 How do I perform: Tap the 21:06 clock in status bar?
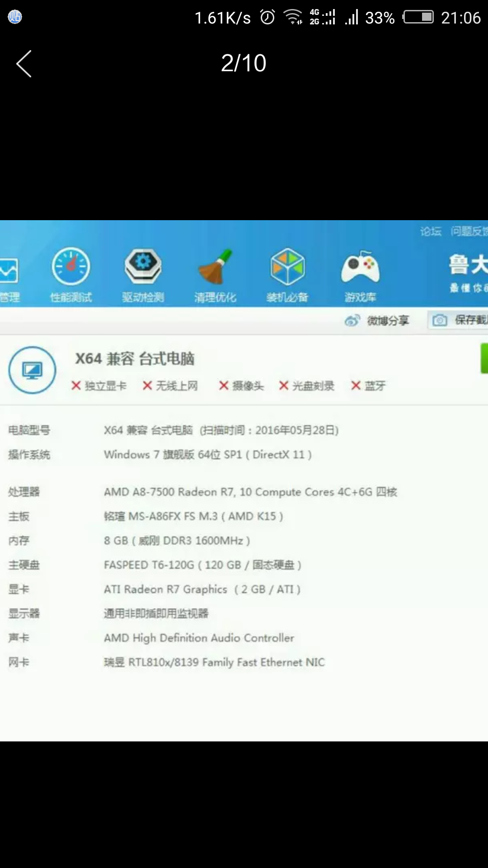point(461,18)
